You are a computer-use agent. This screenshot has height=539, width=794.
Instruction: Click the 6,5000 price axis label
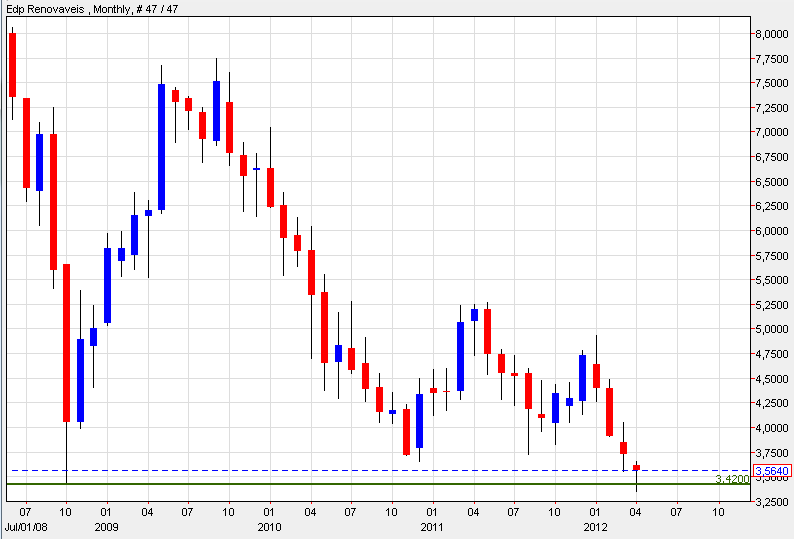772,182
